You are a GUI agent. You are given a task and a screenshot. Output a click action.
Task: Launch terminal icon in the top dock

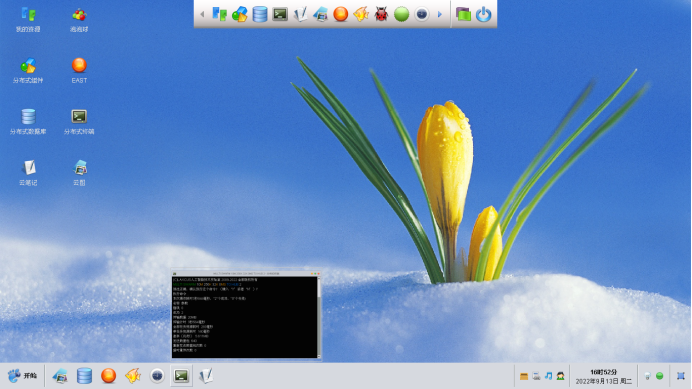pyautogui.click(x=280, y=14)
